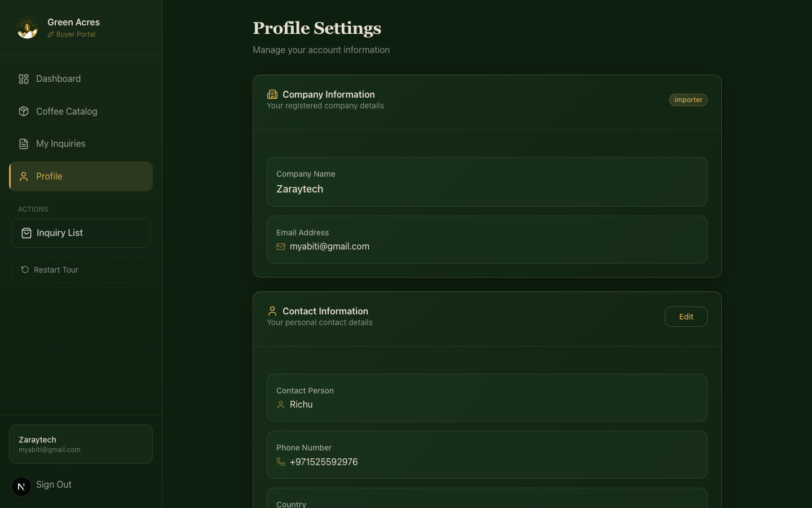Click the phone number +971525592976
Image resolution: width=812 pixels, height=508 pixels.
tap(324, 462)
